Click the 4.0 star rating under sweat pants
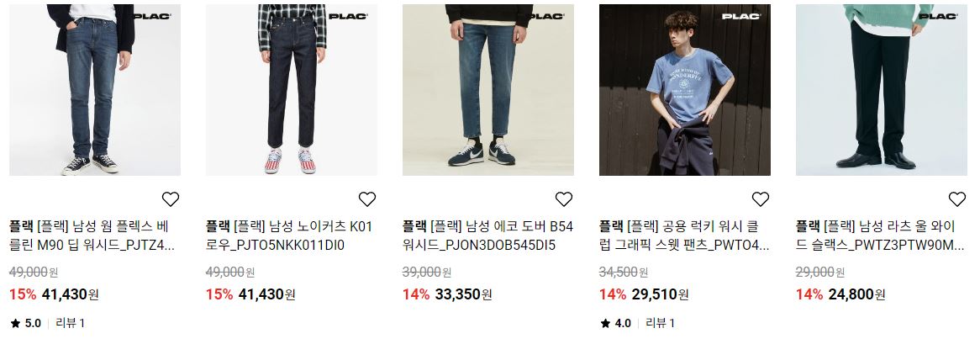 tap(615, 323)
